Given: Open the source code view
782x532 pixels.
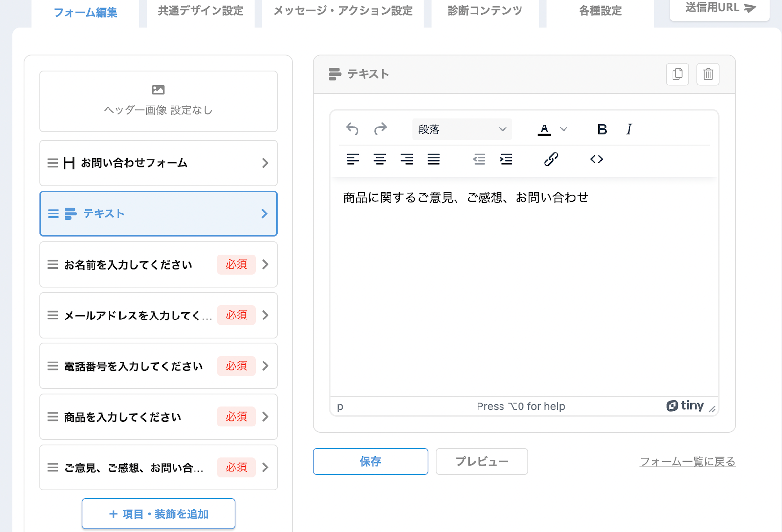Looking at the screenshot, I should point(596,159).
